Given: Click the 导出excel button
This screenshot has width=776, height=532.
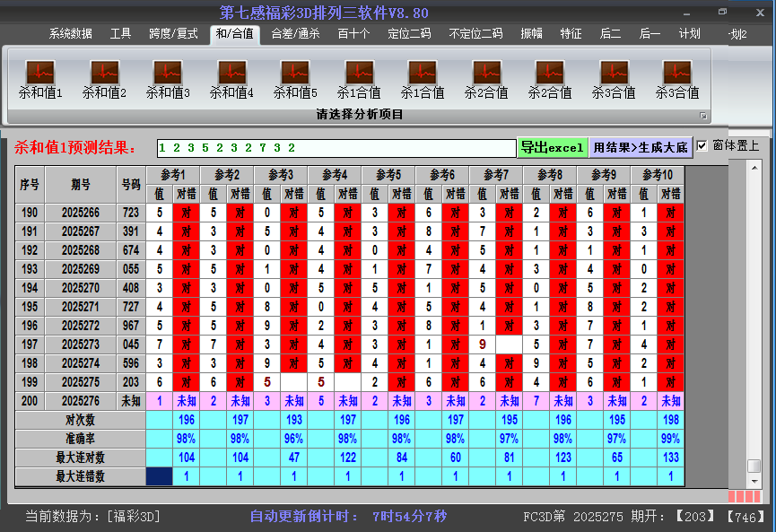Looking at the screenshot, I should 553,146.
